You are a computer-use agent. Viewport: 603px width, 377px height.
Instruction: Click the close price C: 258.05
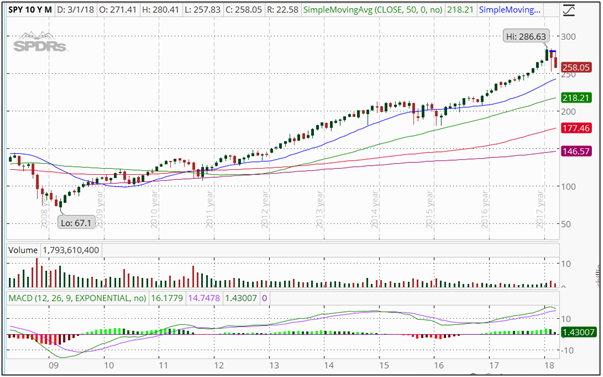pos(244,10)
